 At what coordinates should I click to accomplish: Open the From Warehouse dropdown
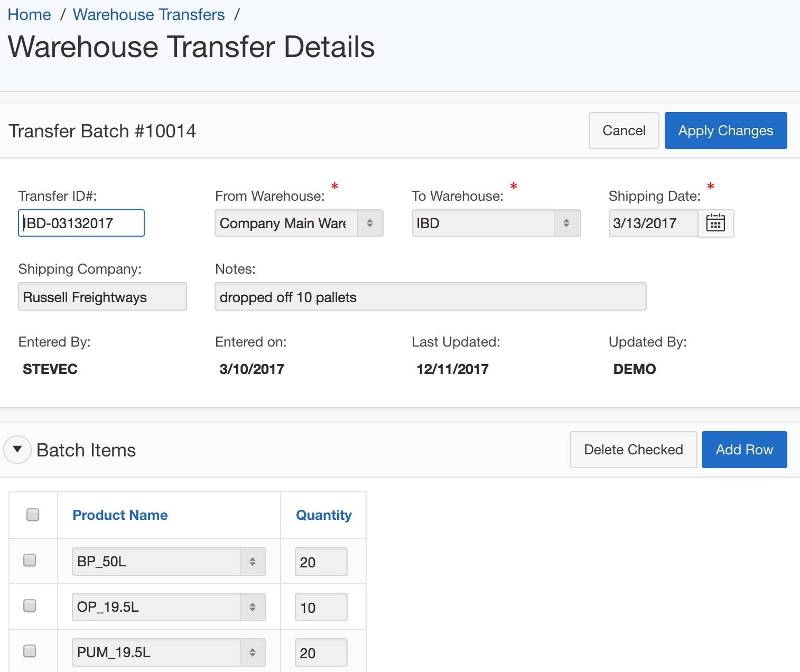pyautogui.click(x=299, y=223)
